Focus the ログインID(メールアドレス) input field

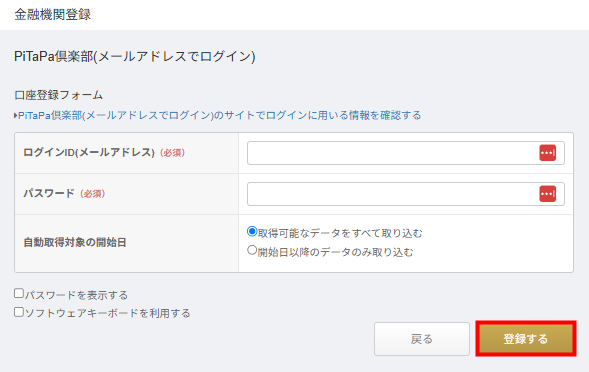[x=406, y=153]
